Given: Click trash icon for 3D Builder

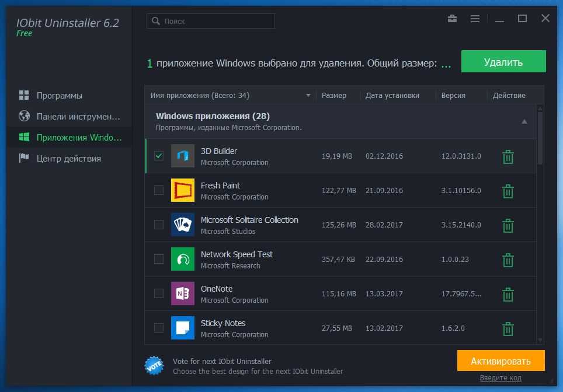Looking at the screenshot, I should pos(508,157).
